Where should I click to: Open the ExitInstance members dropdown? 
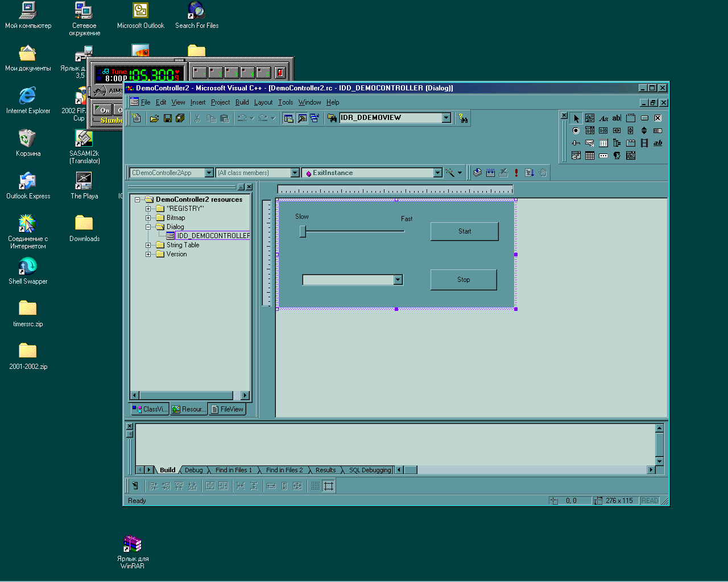(437, 173)
